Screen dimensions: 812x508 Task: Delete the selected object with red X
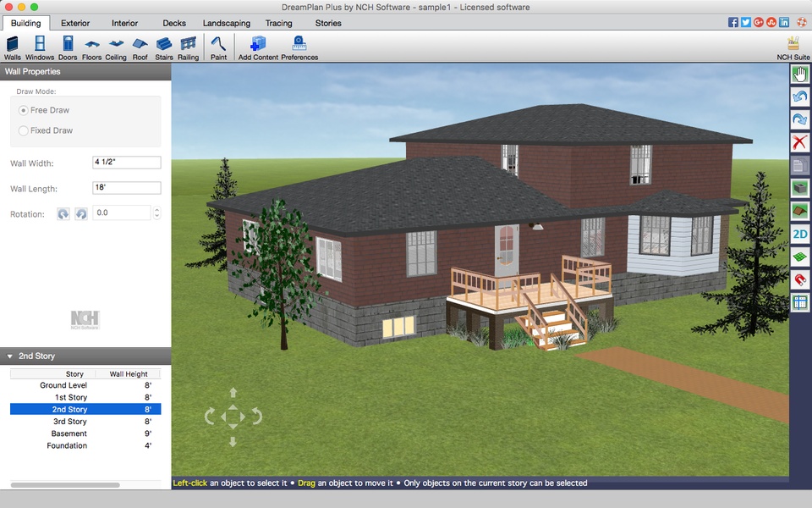(x=799, y=142)
